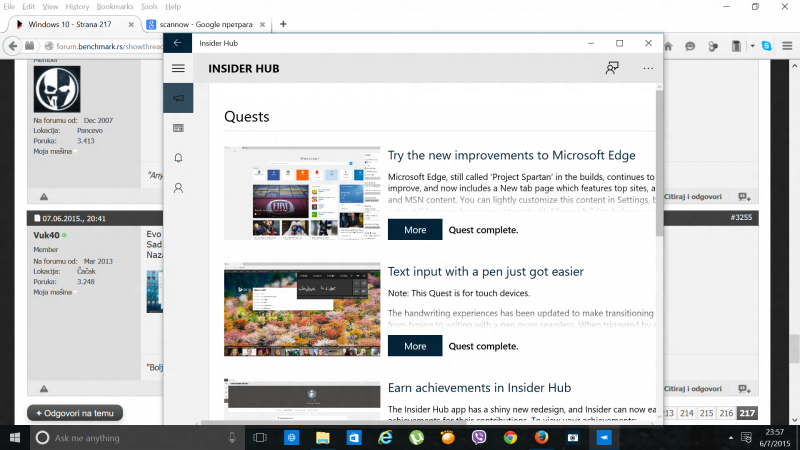Go to forum page 215
Image resolution: width=800 pixels, height=450 pixels.
tap(707, 413)
